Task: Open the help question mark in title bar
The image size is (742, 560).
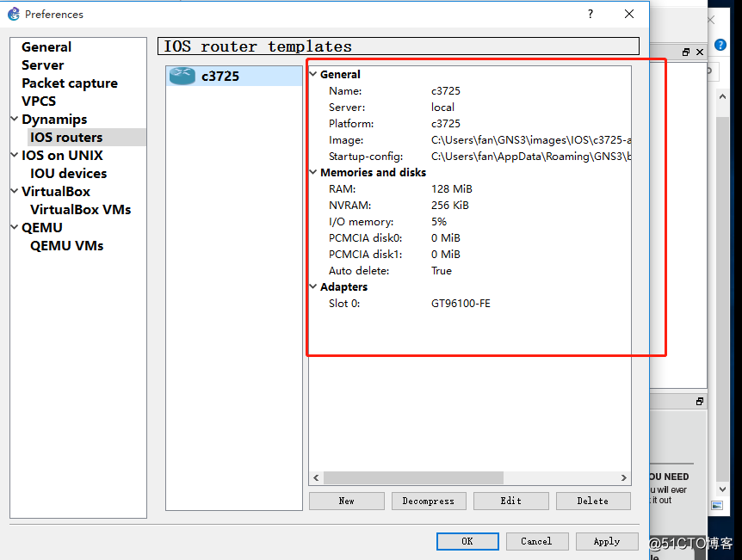Action: point(591,14)
